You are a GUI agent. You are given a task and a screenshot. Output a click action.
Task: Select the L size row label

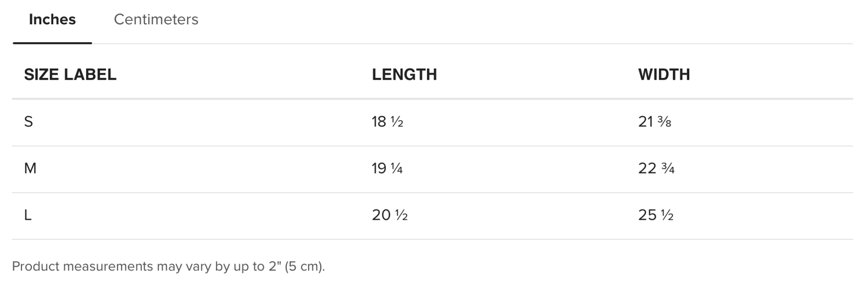(28, 216)
